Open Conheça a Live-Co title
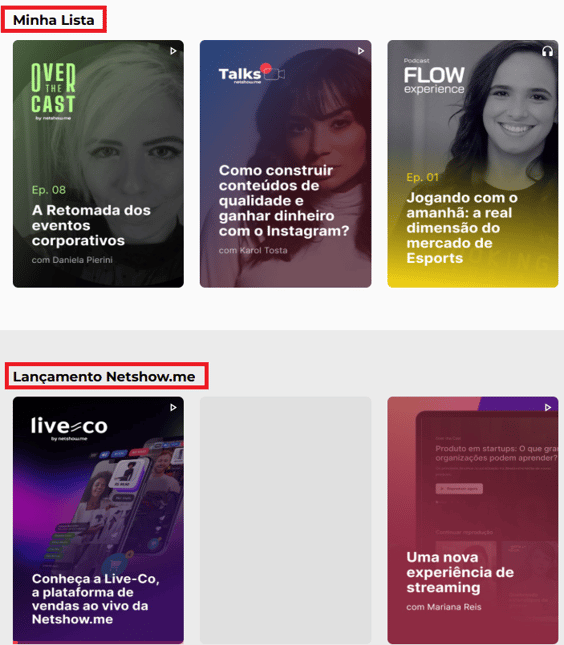The image size is (564, 645). click(x=95, y=599)
